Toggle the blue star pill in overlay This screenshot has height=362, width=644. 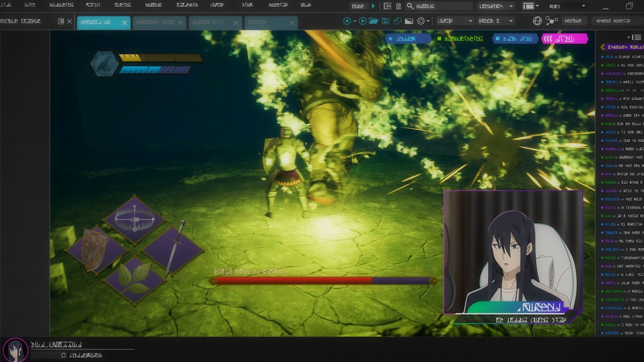tap(407, 39)
